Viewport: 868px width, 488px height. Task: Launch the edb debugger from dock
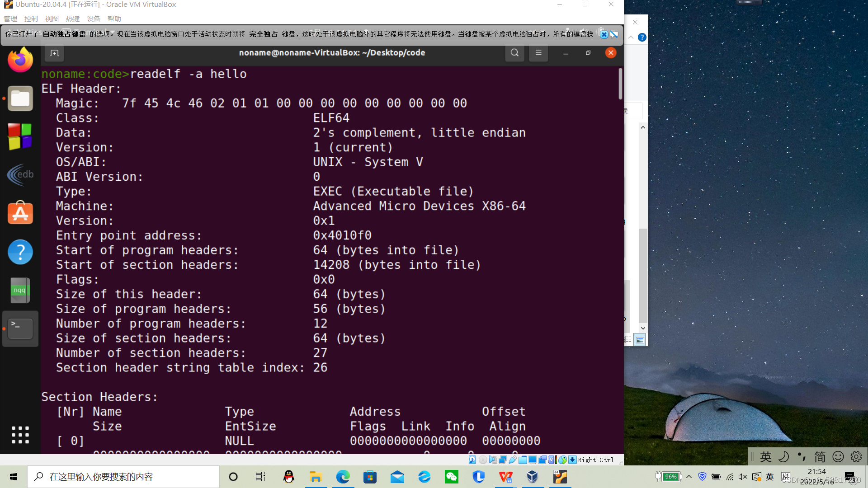[20, 175]
